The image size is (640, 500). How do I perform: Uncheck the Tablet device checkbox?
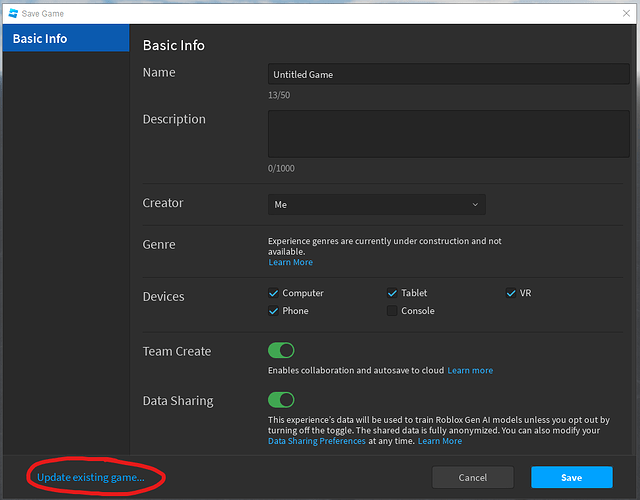[x=393, y=293]
